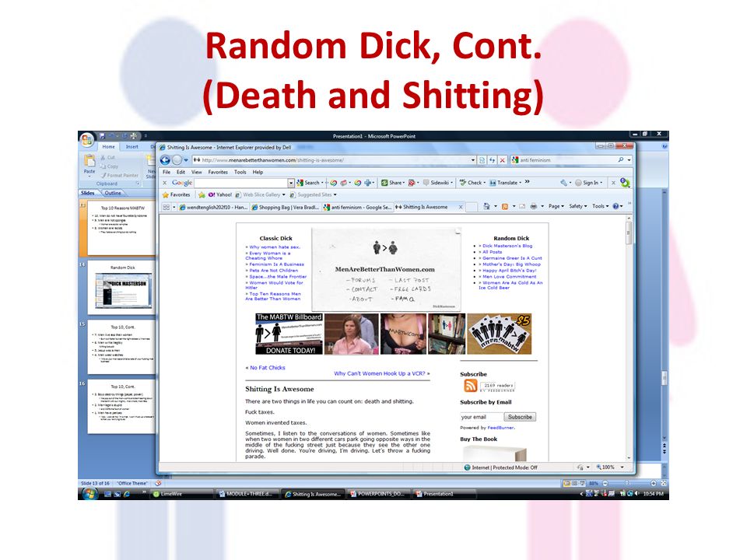Image resolution: width=747 pixels, height=560 pixels.
Task: Open the Favorites menu in menu bar
Action: tap(218, 173)
